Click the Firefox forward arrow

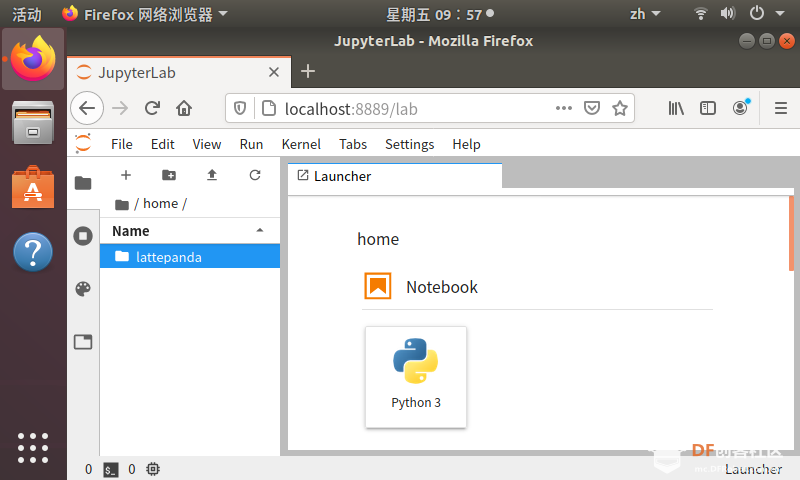(120, 108)
